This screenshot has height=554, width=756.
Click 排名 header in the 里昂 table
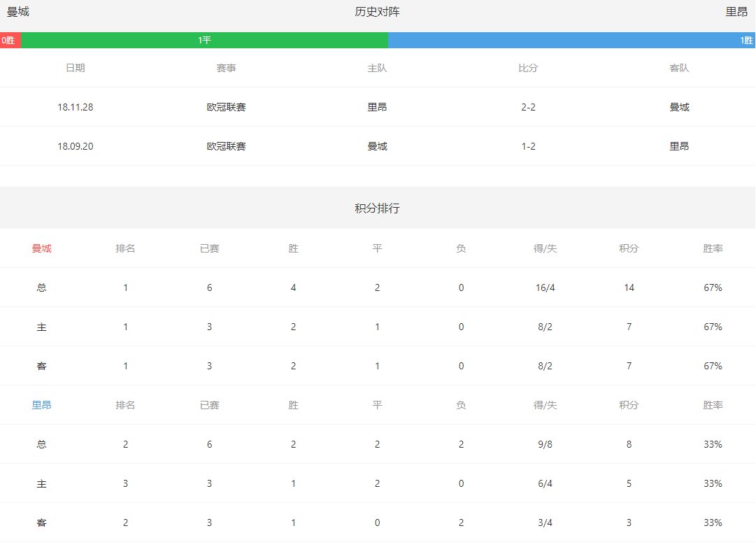pyautogui.click(x=125, y=405)
